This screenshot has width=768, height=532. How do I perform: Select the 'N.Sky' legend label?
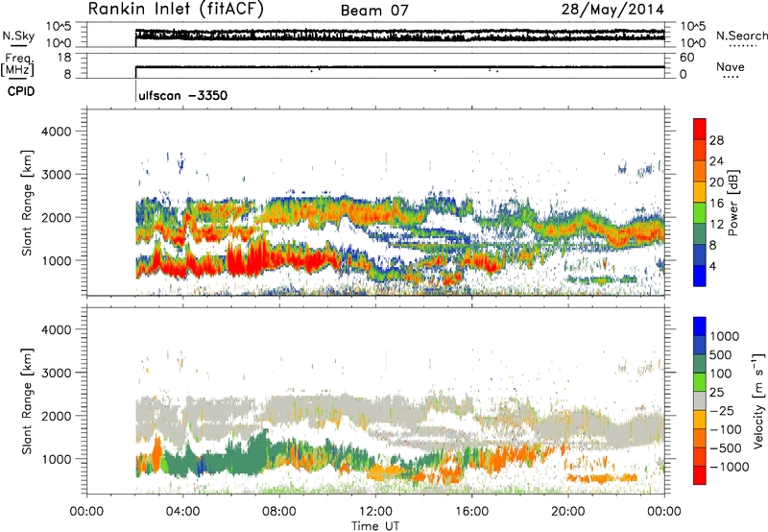coord(18,36)
